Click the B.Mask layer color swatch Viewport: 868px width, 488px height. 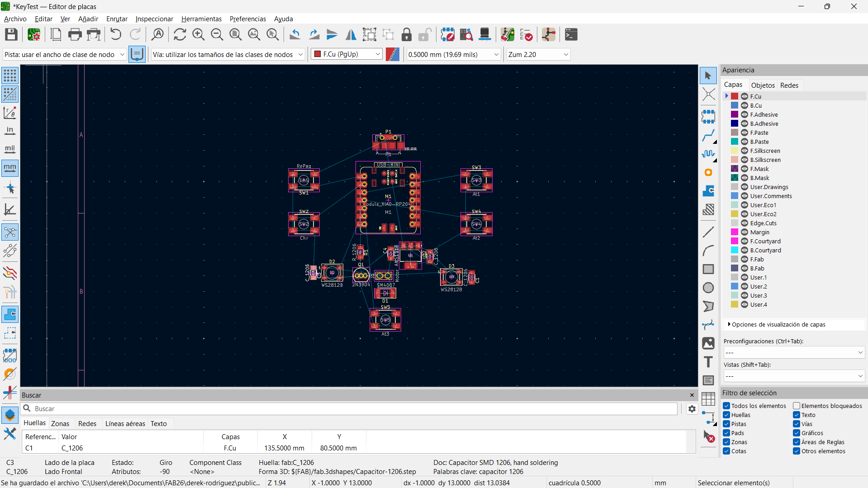[x=735, y=178]
